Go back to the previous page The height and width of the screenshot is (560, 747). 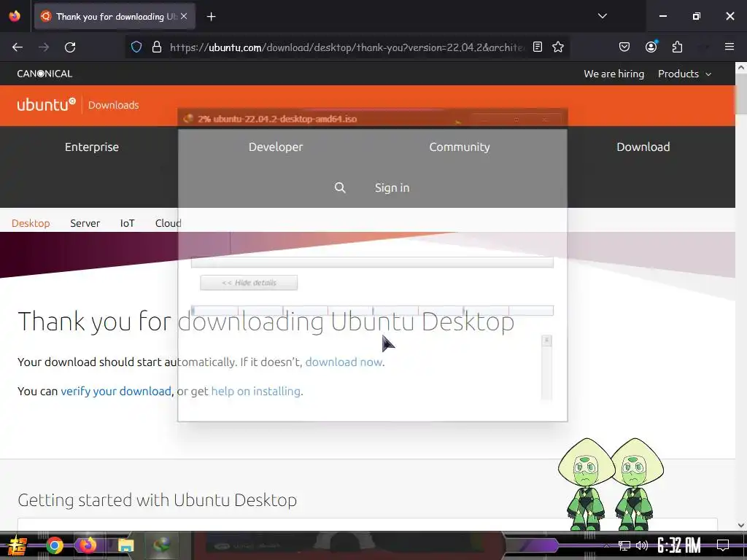point(18,47)
